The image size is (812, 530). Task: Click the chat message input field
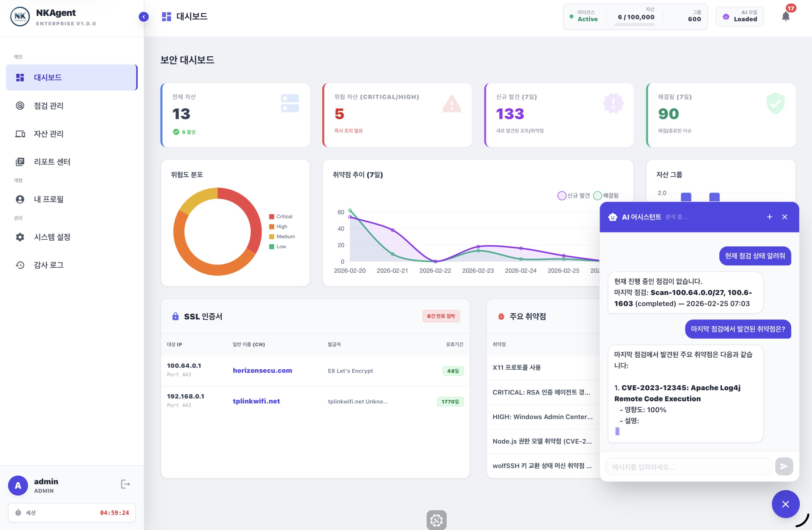coord(688,467)
